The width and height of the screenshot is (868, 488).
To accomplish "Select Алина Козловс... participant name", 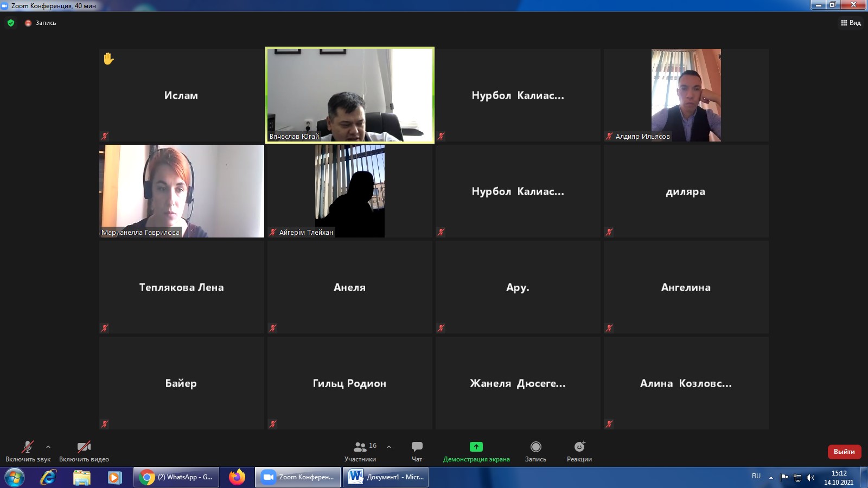I will pyautogui.click(x=686, y=383).
